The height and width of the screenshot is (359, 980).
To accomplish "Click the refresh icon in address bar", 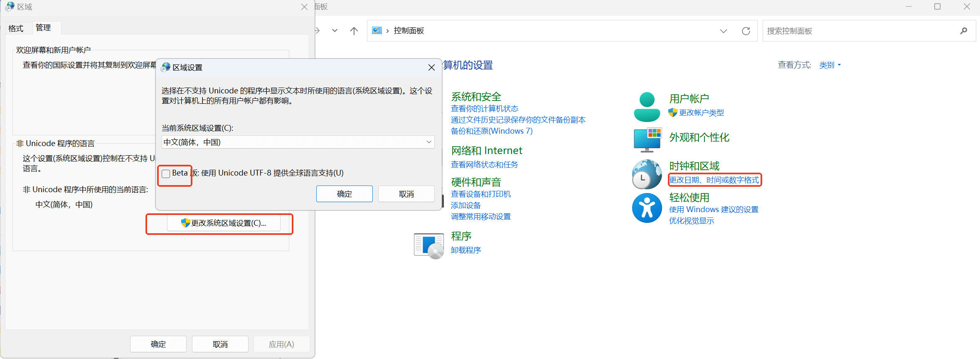I will pos(746,31).
